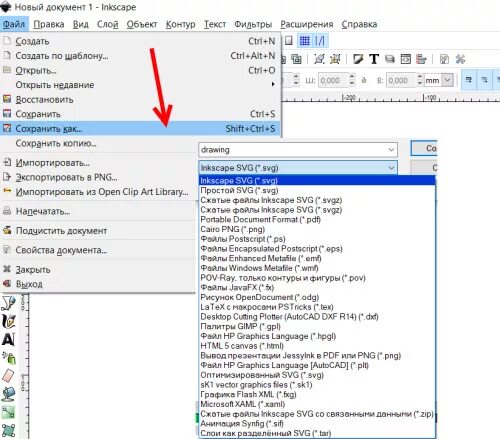500x439 pixels.
Task: Choose Напечатать... entry
Action: (98, 211)
